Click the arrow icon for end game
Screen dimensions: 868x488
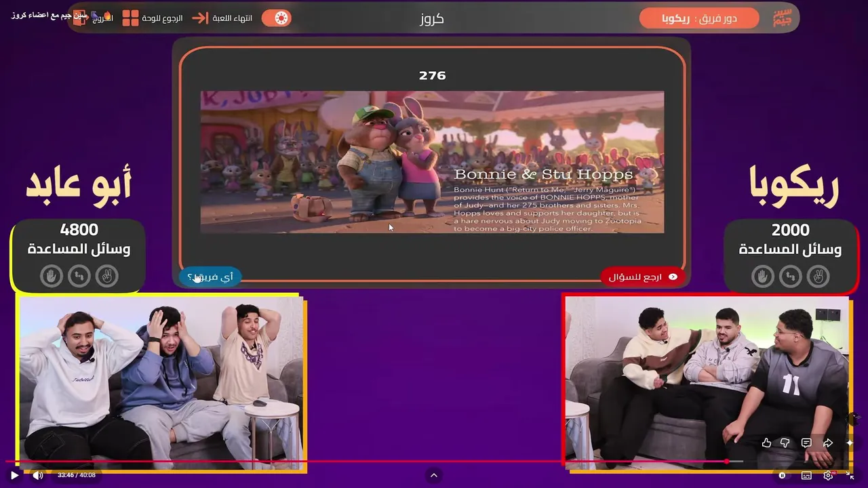(200, 18)
